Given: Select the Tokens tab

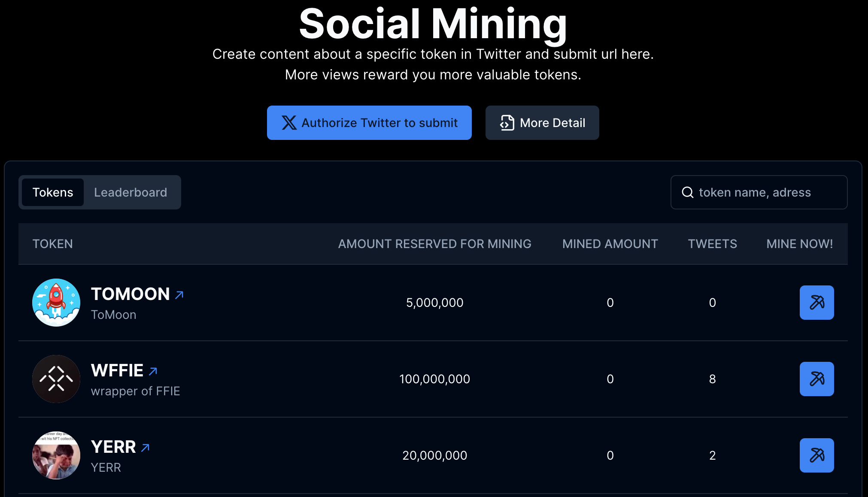Looking at the screenshot, I should coord(53,192).
